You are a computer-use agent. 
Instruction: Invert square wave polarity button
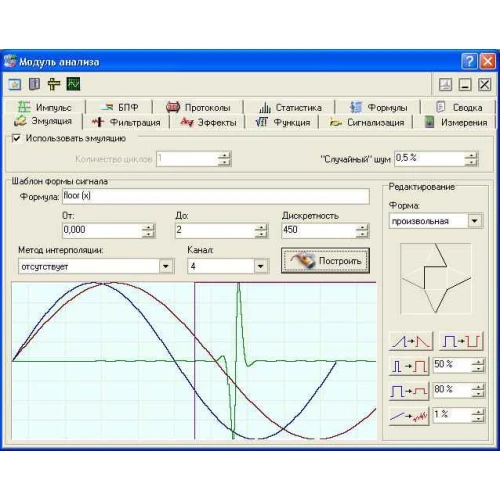[461, 341]
